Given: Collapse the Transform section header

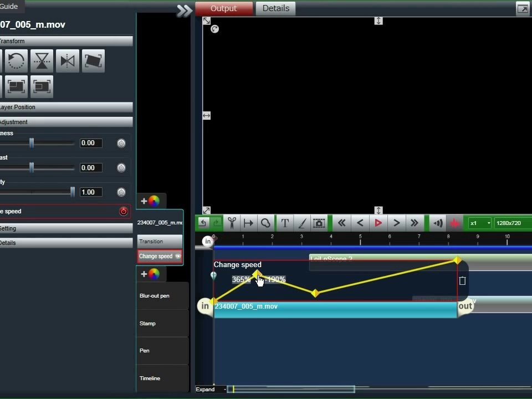Looking at the screenshot, I should tap(66, 41).
